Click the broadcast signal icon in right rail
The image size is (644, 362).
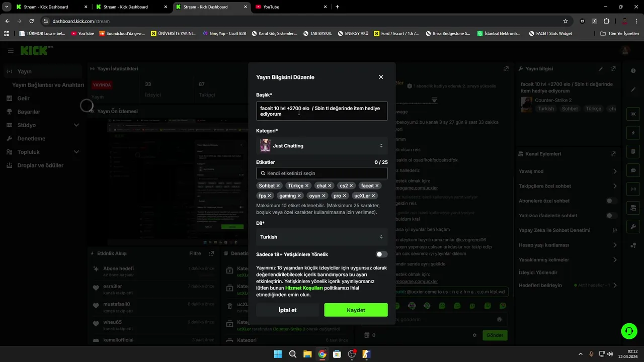point(633,189)
